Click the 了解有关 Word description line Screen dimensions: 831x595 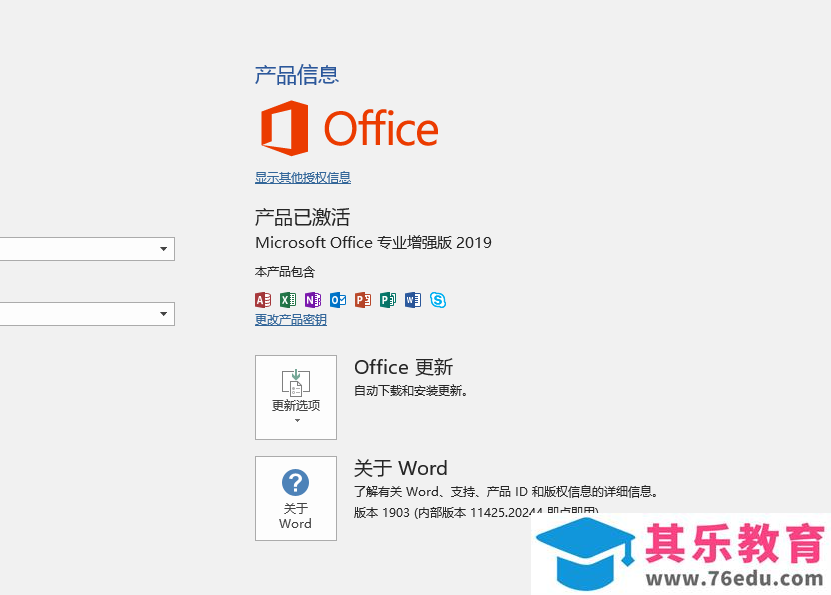506,492
